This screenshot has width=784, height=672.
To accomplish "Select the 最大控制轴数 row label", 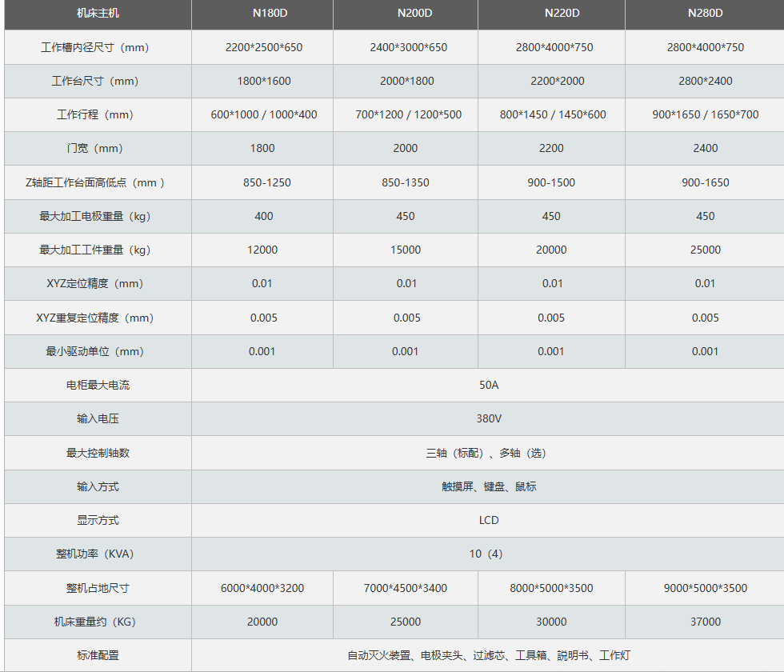I will [98, 453].
